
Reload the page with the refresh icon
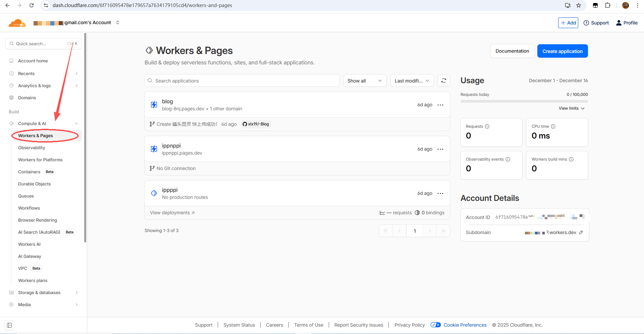tap(32, 5)
